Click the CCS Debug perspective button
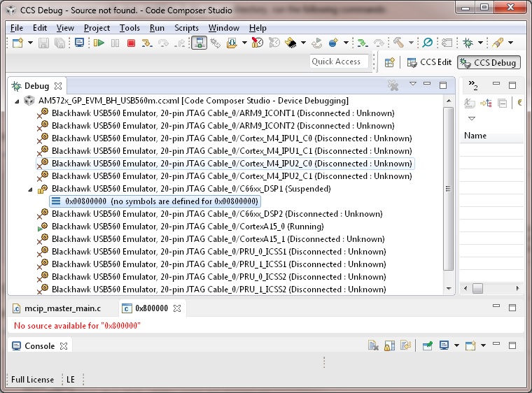532x393 pixels. click(x=488, y=62)
